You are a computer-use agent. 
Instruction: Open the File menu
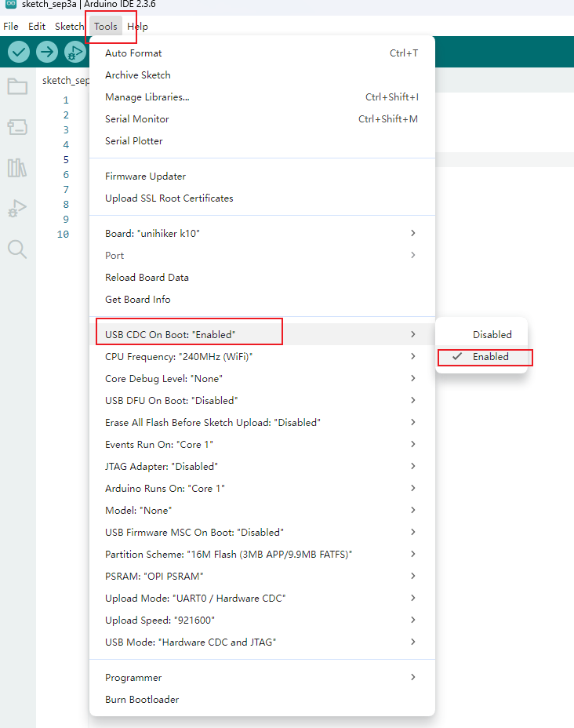(x=11, y=27)
